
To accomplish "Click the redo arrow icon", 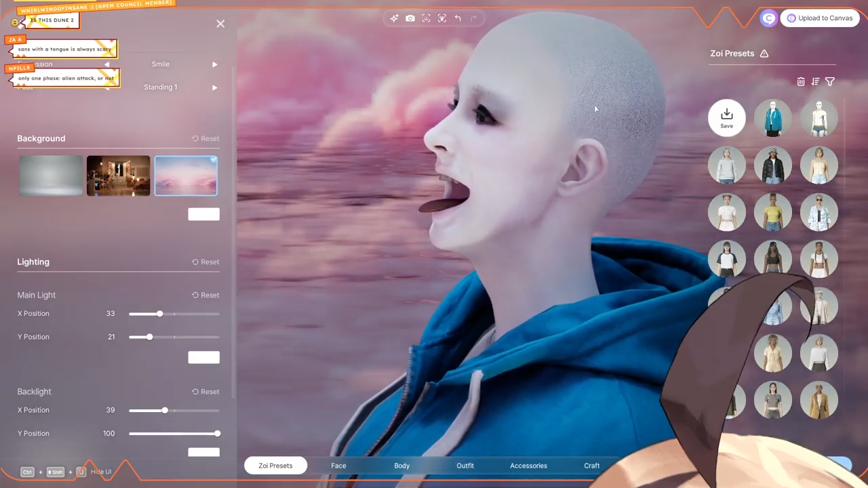I will pos(473,18).
